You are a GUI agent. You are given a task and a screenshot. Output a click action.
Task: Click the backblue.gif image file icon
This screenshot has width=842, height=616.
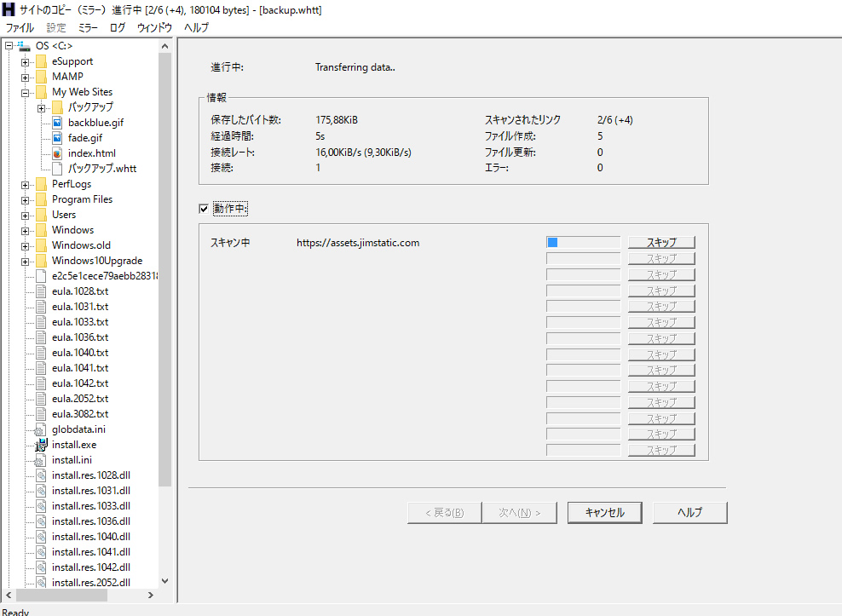click(x=57, y=123)
